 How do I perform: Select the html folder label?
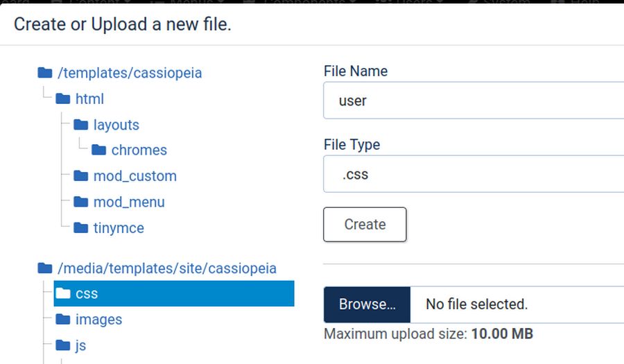89,99
